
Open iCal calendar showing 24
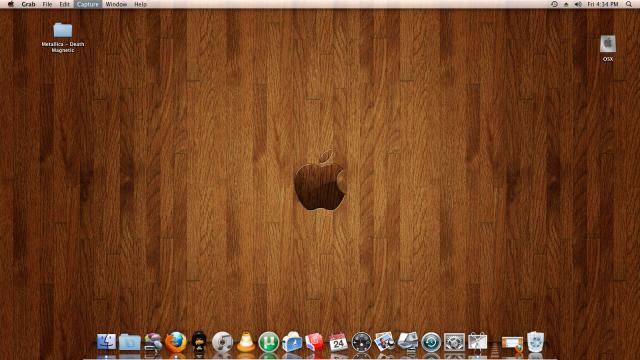click(338, 342)
